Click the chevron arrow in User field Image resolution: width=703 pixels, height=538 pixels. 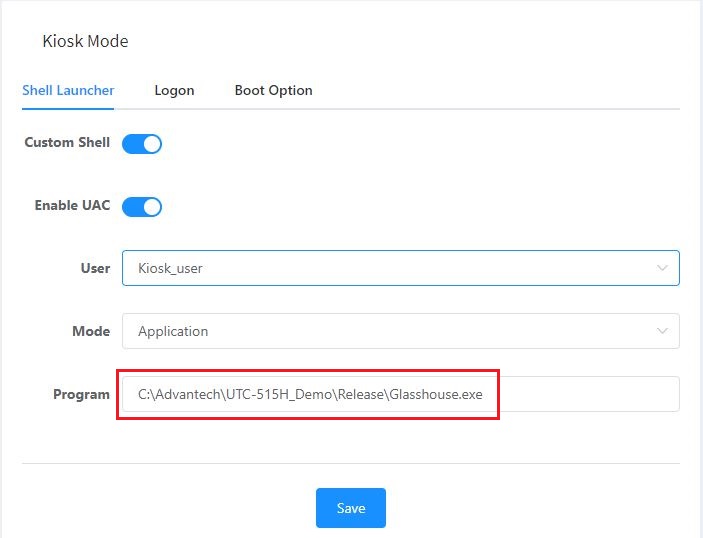coord(662,268)
